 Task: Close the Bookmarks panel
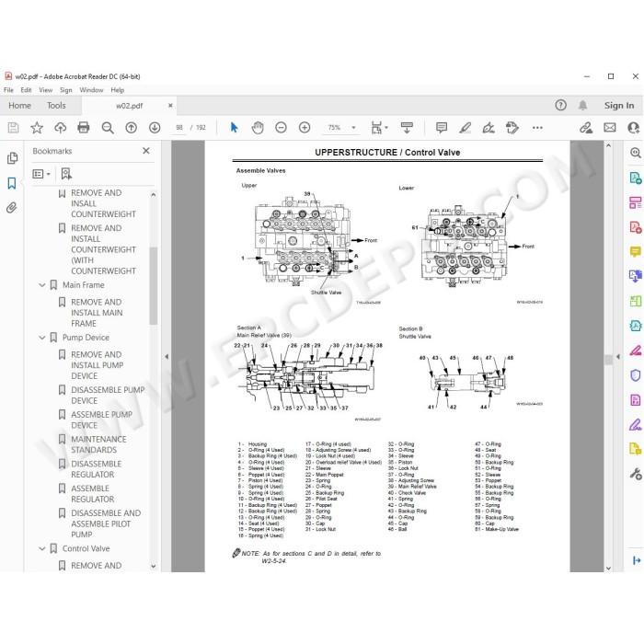pos(145,151)
